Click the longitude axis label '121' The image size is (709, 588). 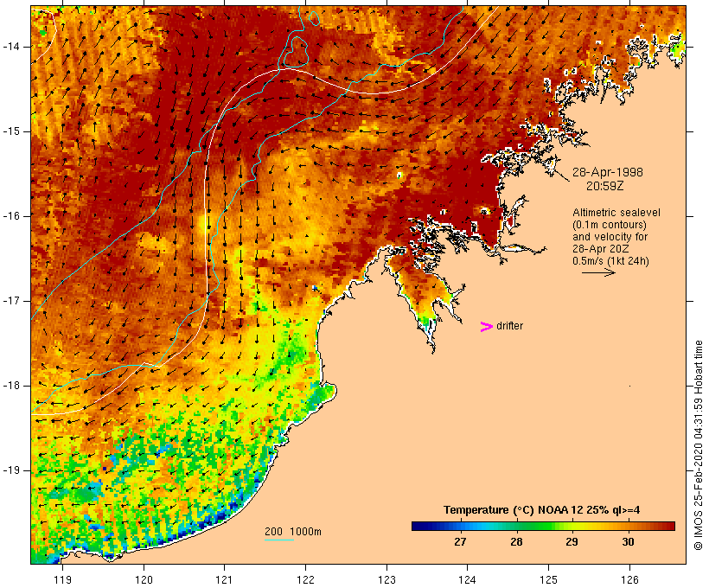click(x=224, y=579)
